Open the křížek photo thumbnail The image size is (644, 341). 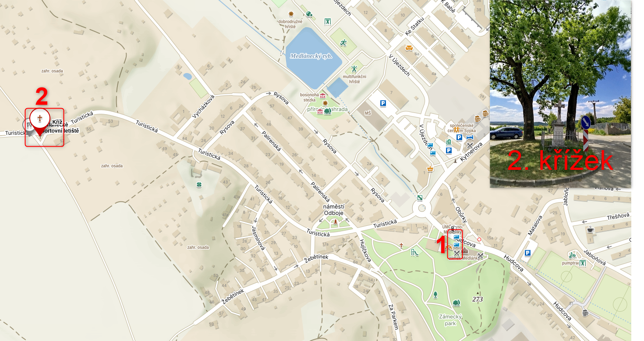point(560,94)
